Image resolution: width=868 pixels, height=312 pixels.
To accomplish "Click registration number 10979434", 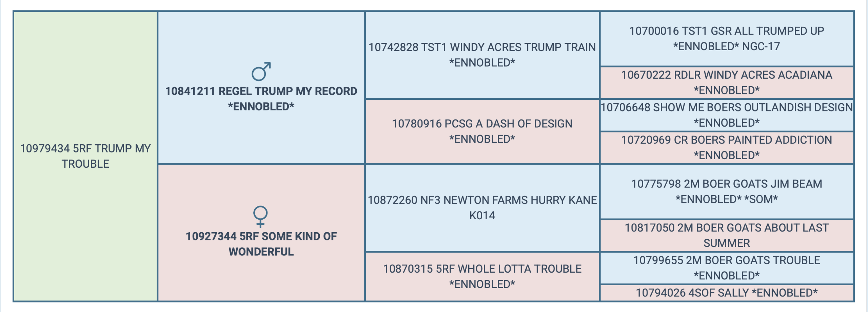I will pyautogui.click(x=45, y=149).
